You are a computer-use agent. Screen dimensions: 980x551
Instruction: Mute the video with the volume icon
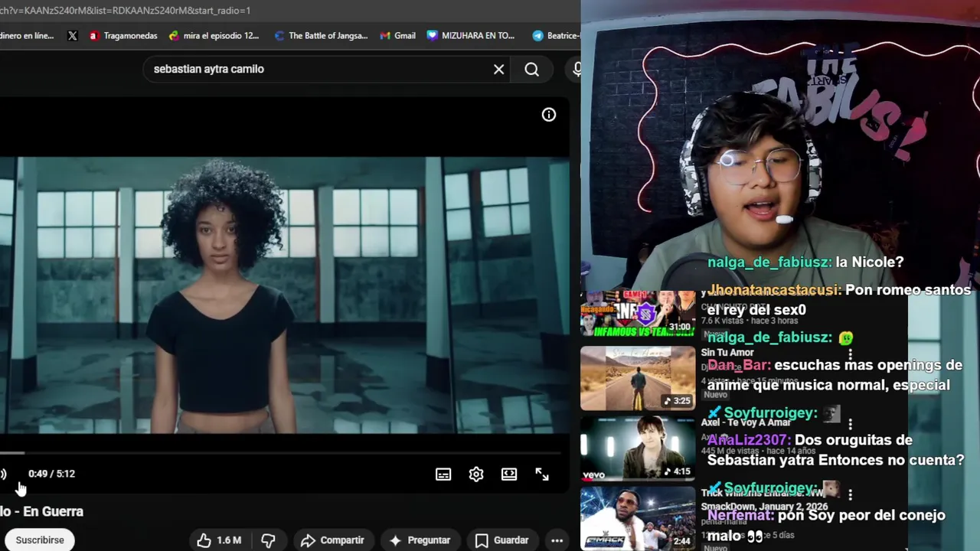coord(3,474)
